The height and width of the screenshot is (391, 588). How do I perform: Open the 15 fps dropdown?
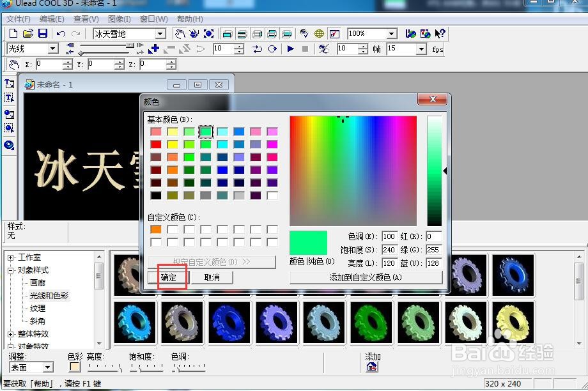pos(421,49)
